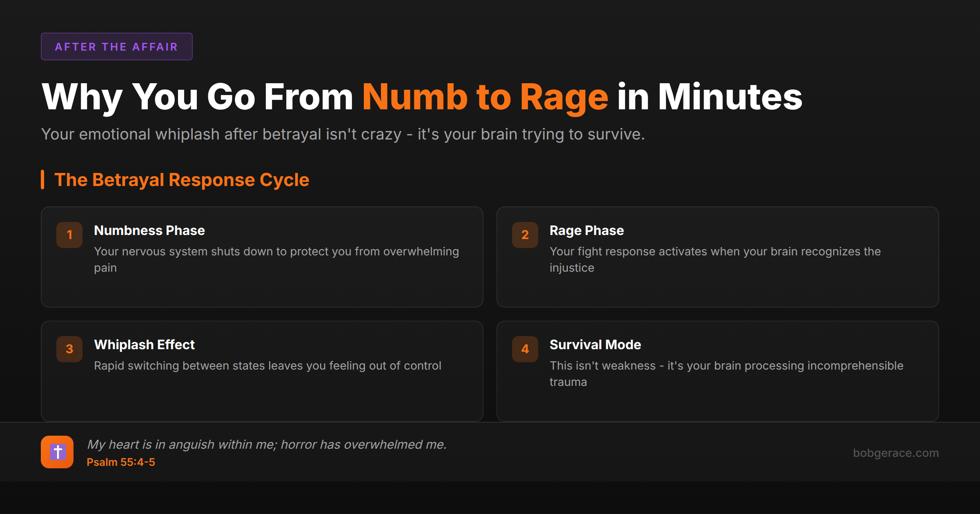Viewport: 980px width, 514px height.
Task: Select the number 1 badge on Numbness Phase
Action: (x=69, y=235)
